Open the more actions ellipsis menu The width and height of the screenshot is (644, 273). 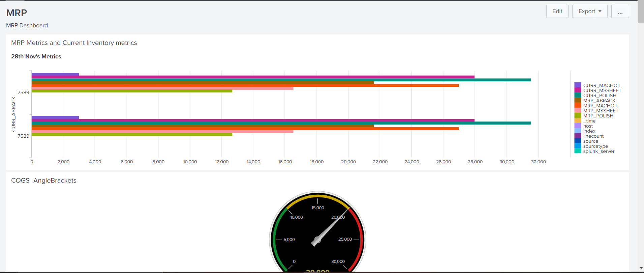point(620,11)
